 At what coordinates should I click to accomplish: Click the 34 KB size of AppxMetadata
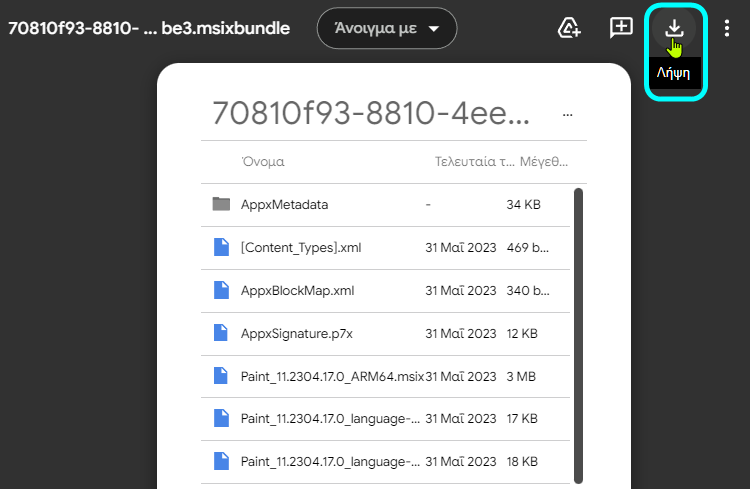coord(523,205)
